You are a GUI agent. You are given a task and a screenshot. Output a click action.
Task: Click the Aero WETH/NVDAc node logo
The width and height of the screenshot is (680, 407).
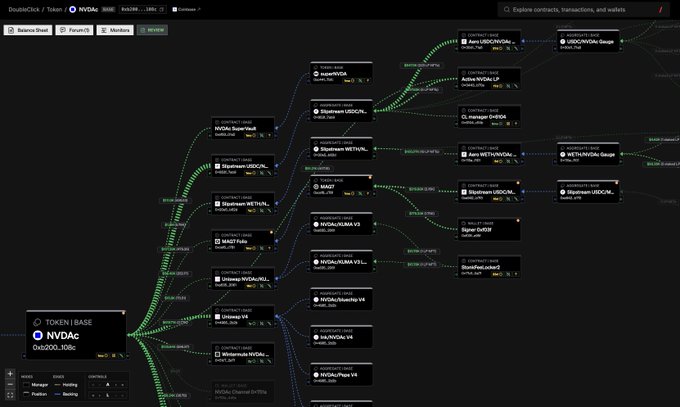click(x=464, y=154)
